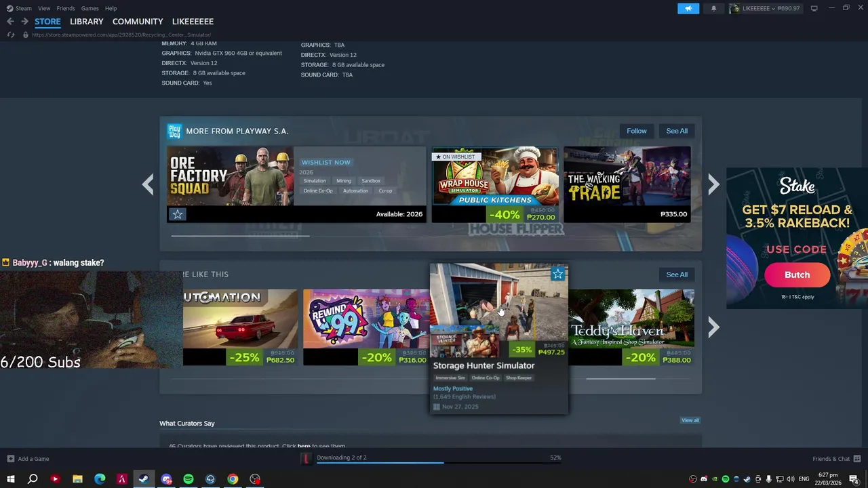Go forward with the forward arrow

pos(24,22)
